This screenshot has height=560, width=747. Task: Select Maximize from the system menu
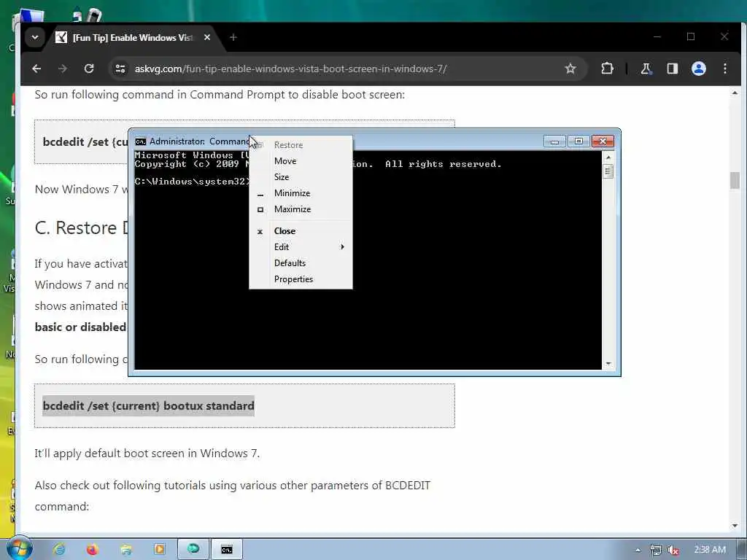point(301,209)
